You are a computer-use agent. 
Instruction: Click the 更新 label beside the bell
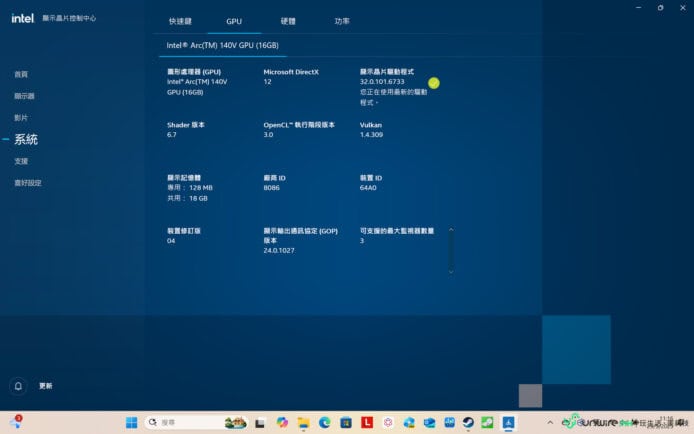(46, 386)
